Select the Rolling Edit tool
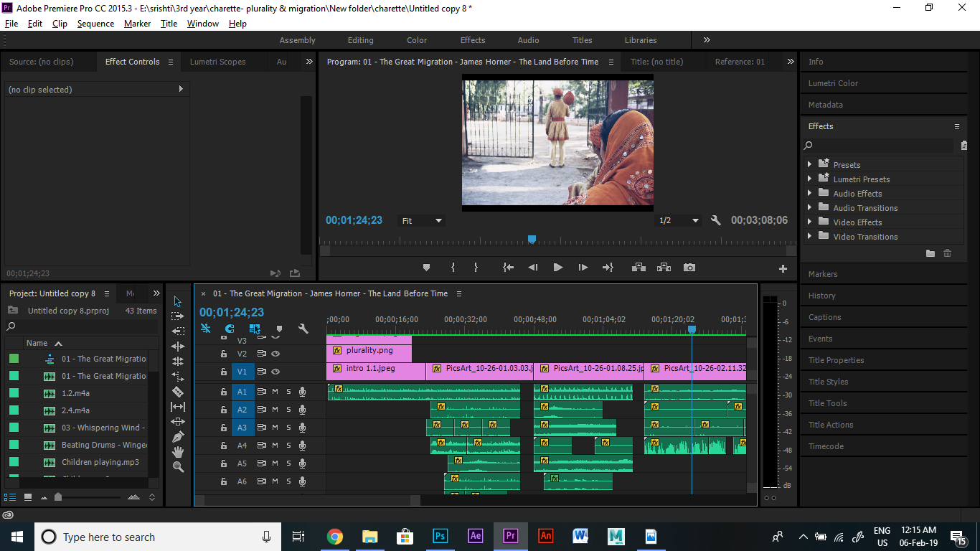 pos(178,361)
